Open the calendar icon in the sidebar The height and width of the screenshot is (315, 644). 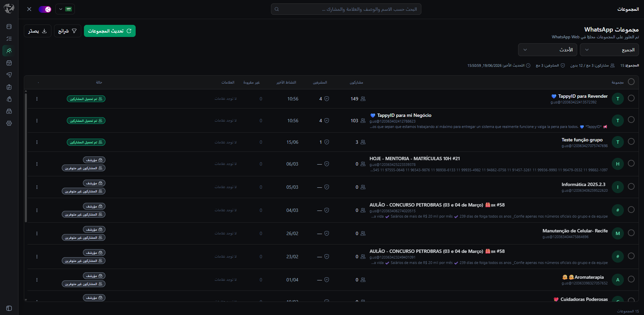point(9,63)
